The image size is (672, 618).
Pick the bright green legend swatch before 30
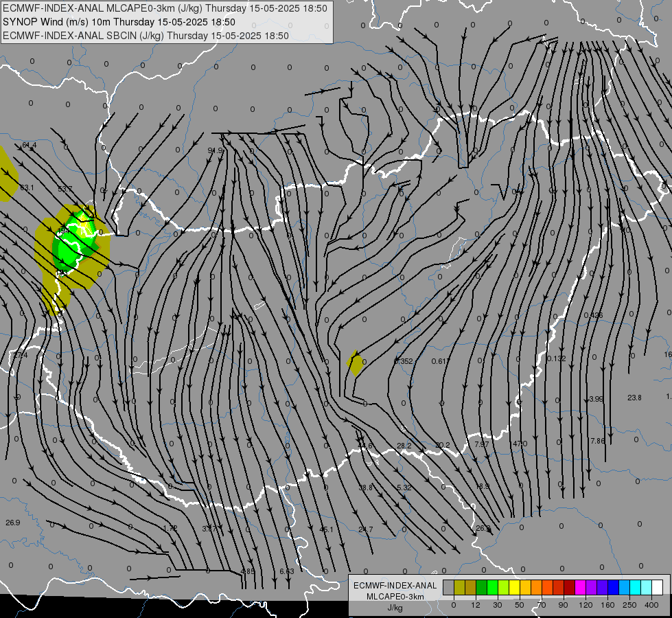pyautogui.click(x=492, y=588)
